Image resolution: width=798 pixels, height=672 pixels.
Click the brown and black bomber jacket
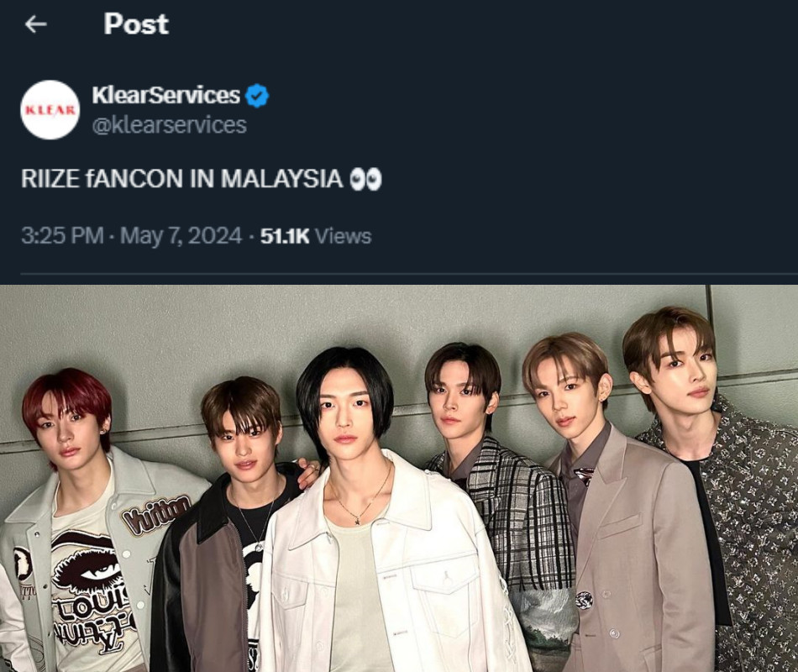tap(203, 575)
